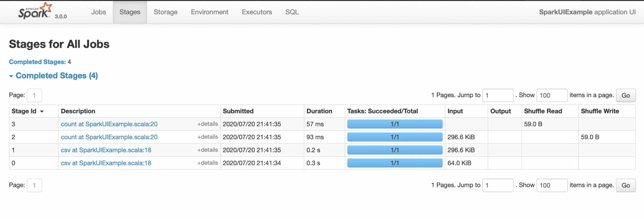Click shuffle write 59.0 B value
The height and width of the screenshot is (218, 644).
tap(590, 137)
